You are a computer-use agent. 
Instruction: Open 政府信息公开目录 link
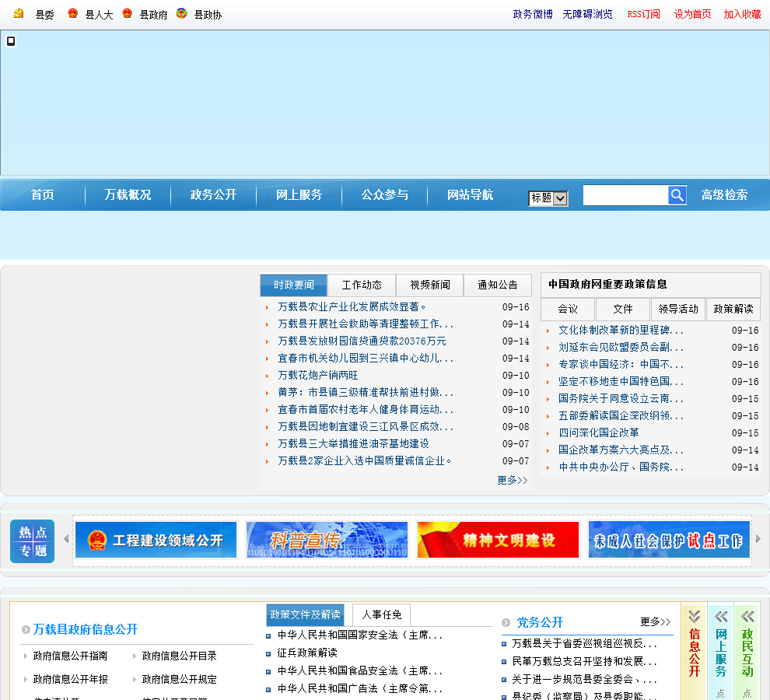179,656
